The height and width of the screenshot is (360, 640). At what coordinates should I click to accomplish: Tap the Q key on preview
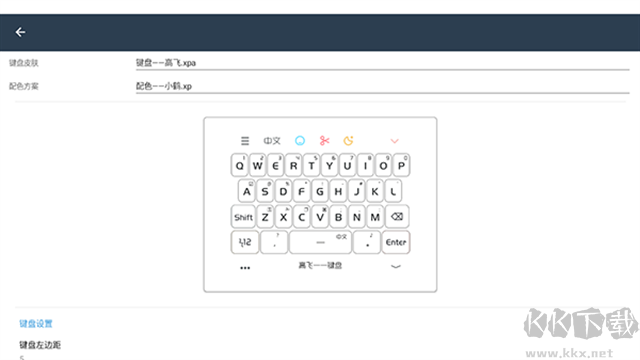coord(240,165)
